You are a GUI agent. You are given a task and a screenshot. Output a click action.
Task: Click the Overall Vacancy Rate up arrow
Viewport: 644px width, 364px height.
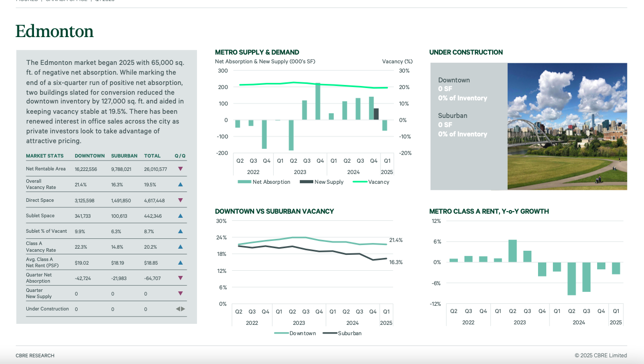(x=180, y=184)
